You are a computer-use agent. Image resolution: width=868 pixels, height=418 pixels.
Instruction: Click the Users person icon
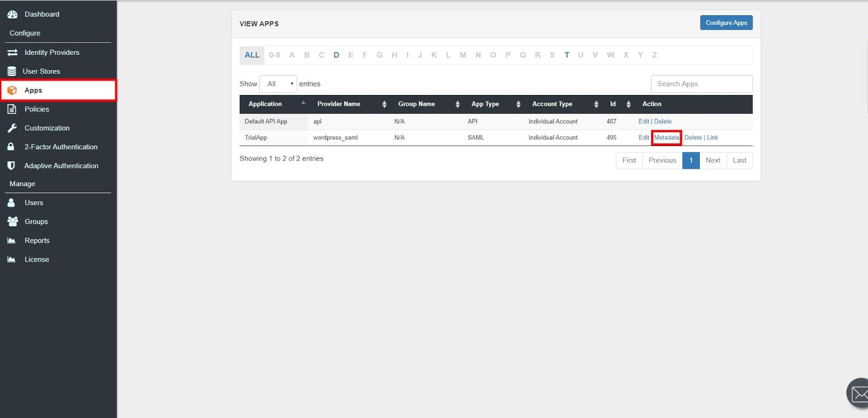[11, 202]
